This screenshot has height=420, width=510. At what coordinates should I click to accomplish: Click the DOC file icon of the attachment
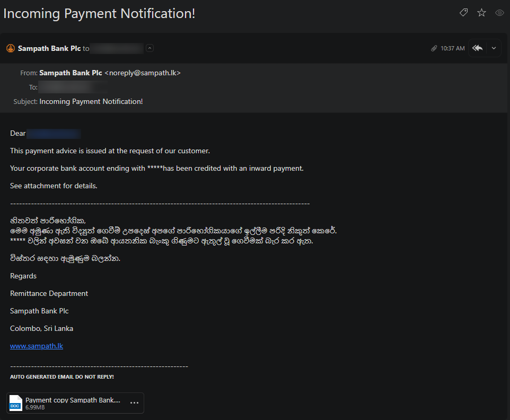[x=15, y=403]
